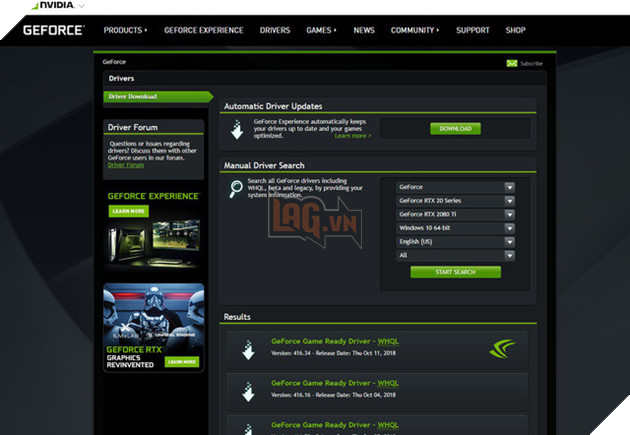Viewport: 630px width, 435px height.
Task: Change the English (US) language dropdown
Action: click(x=455, y=243)
